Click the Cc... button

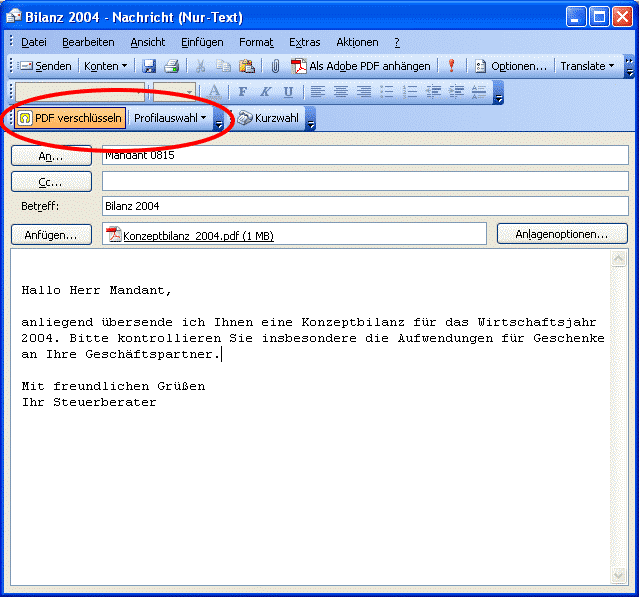tap(51, 181)
